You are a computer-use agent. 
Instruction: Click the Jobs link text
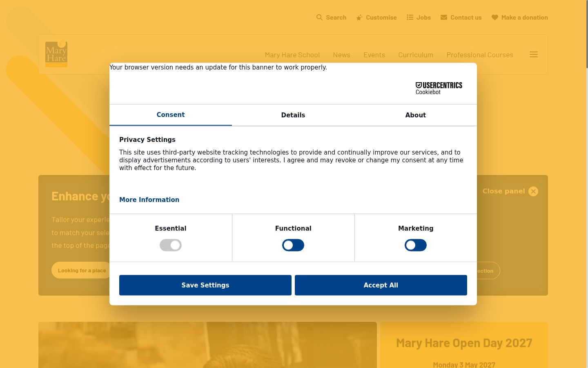[x=424, y=18]
